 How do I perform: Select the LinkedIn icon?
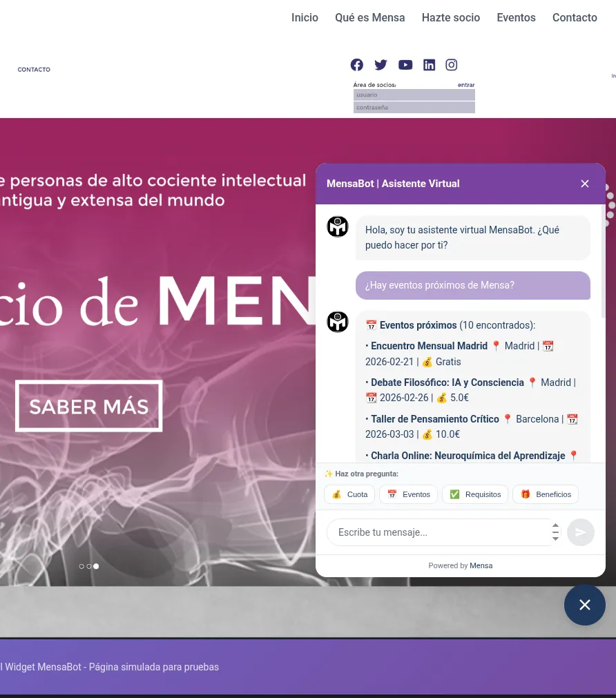pos(429,64)
